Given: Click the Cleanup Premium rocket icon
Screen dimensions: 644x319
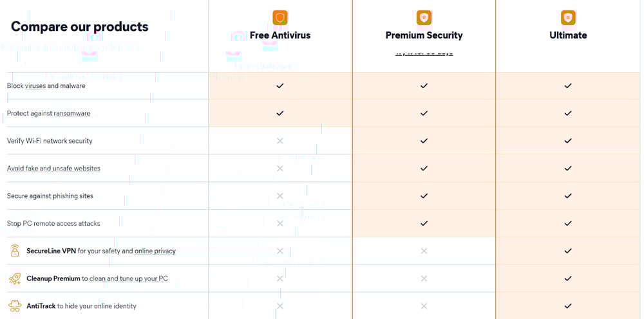Looking at the screenshot, I should click(x=15, y=278).
